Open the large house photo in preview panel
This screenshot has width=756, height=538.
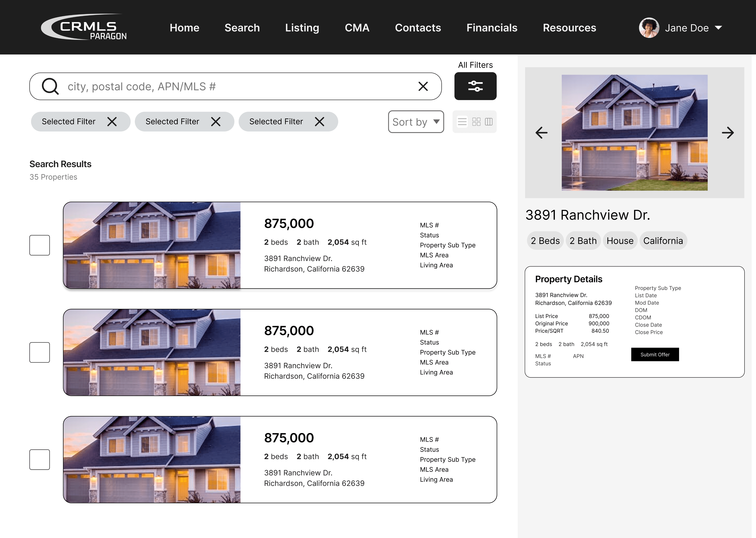point(634,132)
